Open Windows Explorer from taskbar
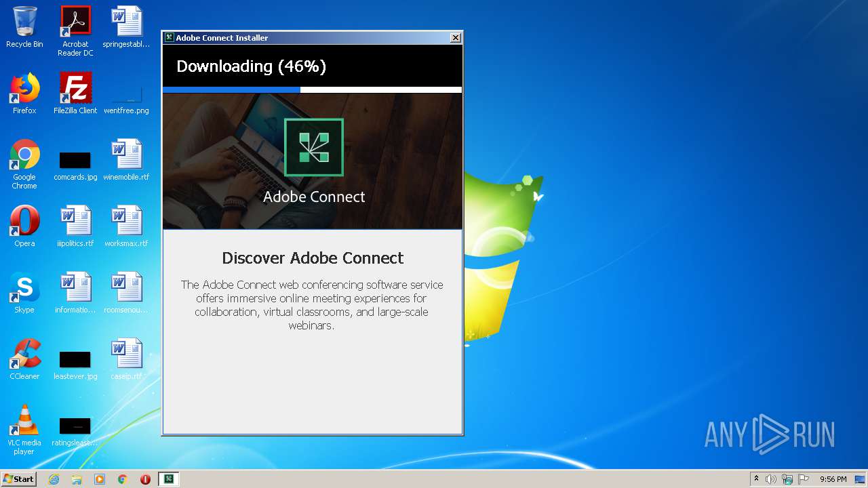 [77, 479]
